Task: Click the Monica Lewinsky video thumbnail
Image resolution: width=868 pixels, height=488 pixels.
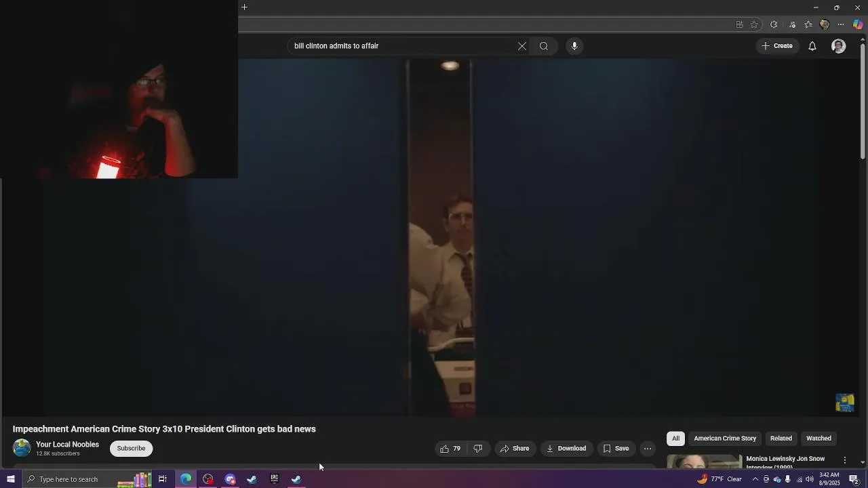Action: pos(705,462)
